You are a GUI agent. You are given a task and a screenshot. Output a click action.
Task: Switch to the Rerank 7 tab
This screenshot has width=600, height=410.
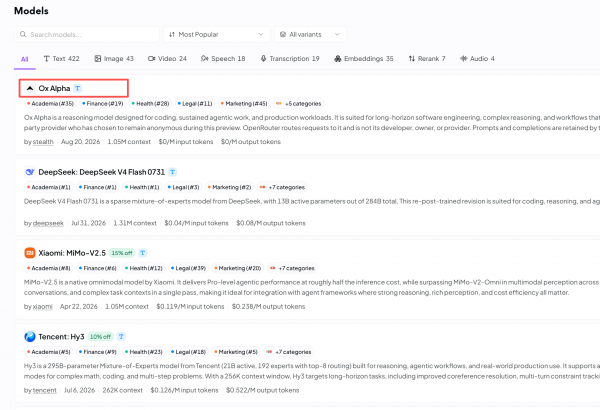(427, 59)
